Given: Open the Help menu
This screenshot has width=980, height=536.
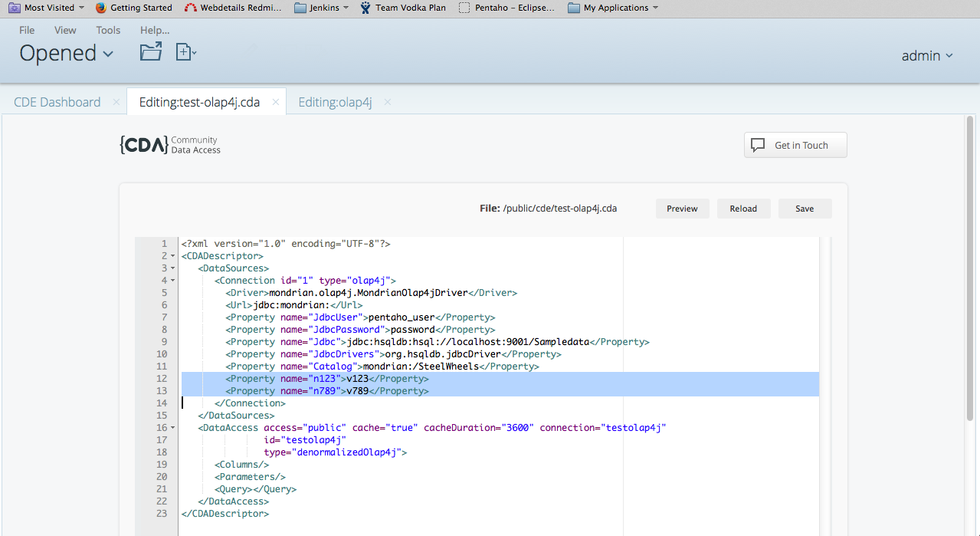Looking at the screenshot, I should coord(155,30).
